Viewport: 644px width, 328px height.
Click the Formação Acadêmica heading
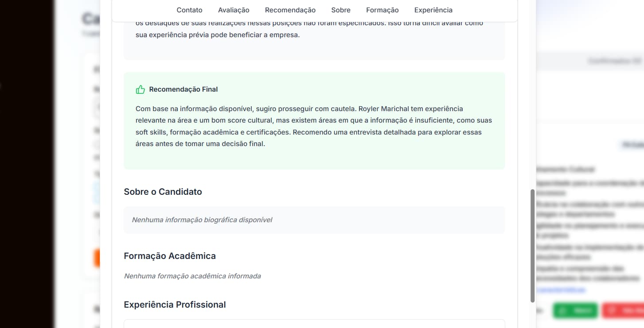170,256
